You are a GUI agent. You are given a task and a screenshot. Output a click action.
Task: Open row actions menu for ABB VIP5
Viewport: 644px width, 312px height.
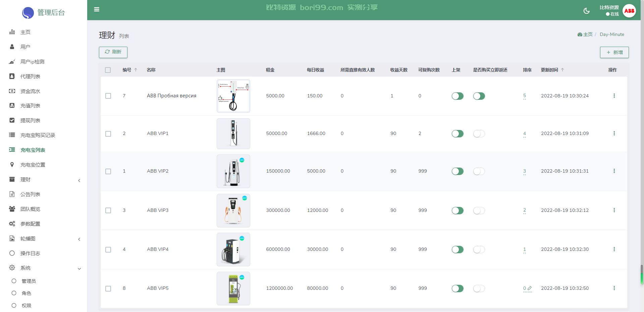(x=614, y=288)
